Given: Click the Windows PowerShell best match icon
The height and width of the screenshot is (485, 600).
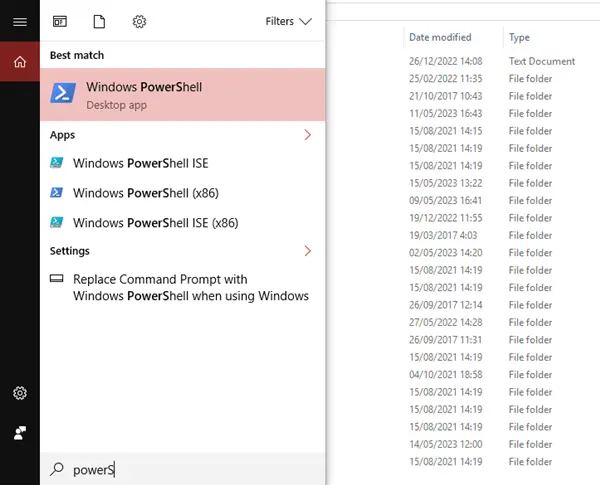Looking at the screenshot, I should (x=63, y=93).
